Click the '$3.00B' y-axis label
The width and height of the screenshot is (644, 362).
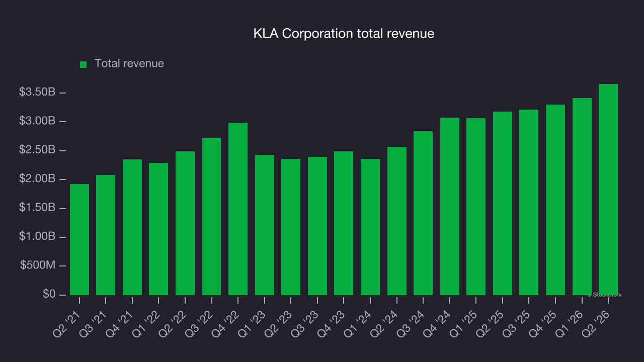(x=37, y=121)
